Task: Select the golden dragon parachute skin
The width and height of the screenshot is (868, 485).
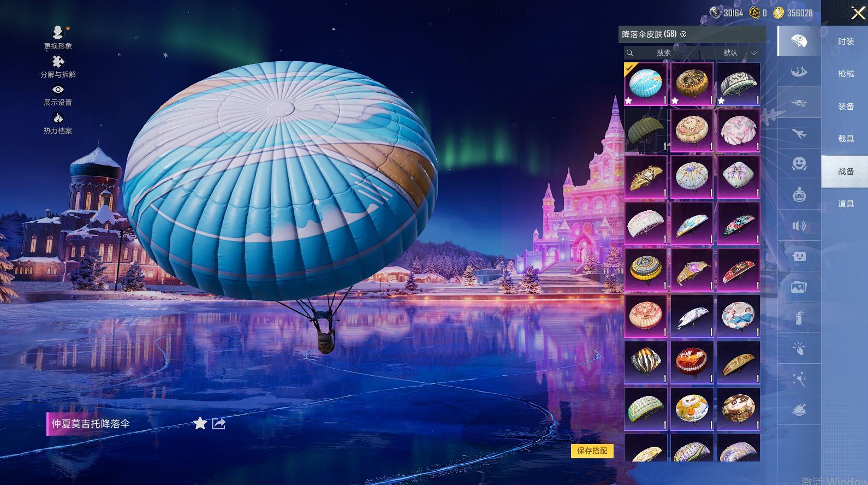Action: [645, 177]
